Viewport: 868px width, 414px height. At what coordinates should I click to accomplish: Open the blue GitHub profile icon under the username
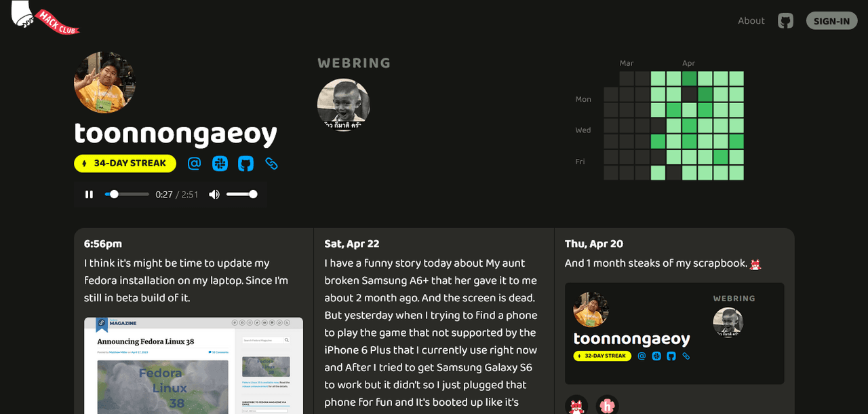[x=245, y=164]
